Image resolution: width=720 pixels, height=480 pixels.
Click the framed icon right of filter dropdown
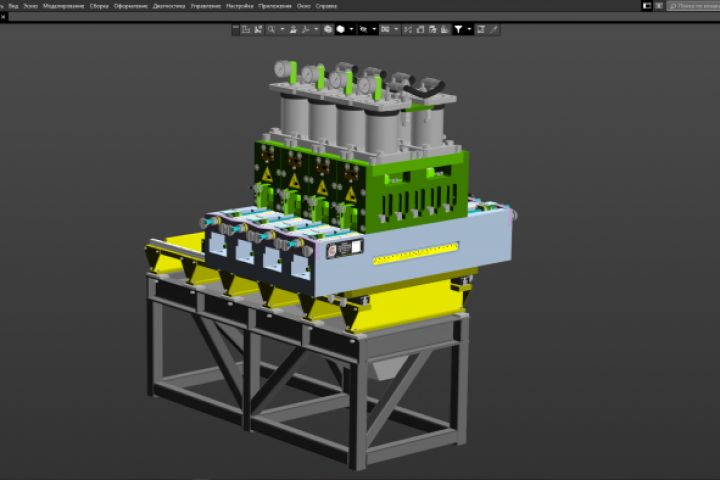pyautogui.click(x=481, y=29)
